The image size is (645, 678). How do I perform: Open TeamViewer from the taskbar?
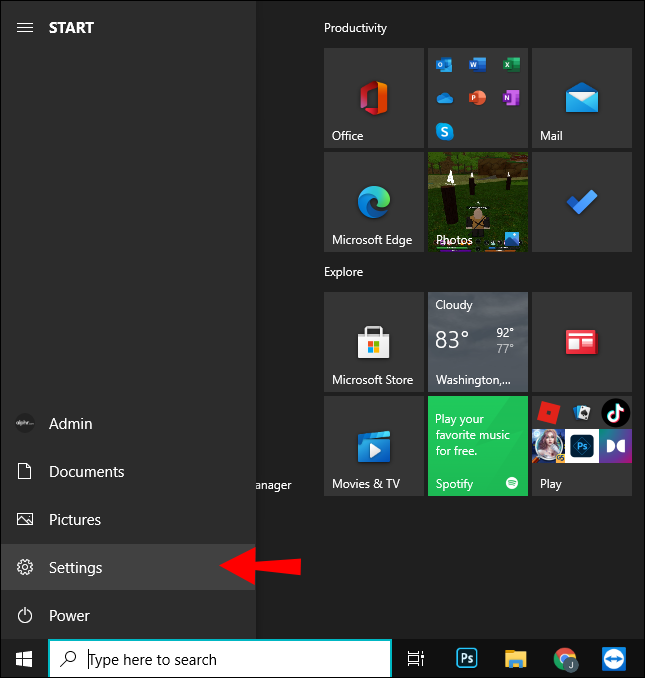614,659
